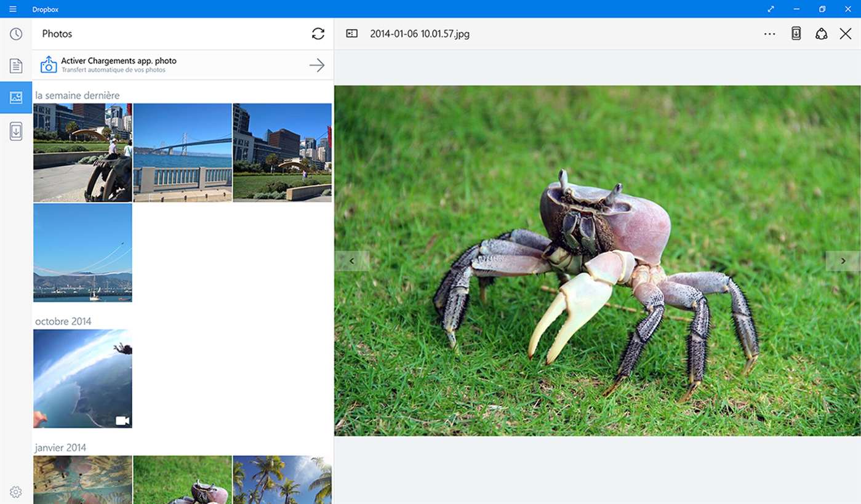Make photo available offline on device
This screenshot has width=861, height=504.
(x=796, y=34)
